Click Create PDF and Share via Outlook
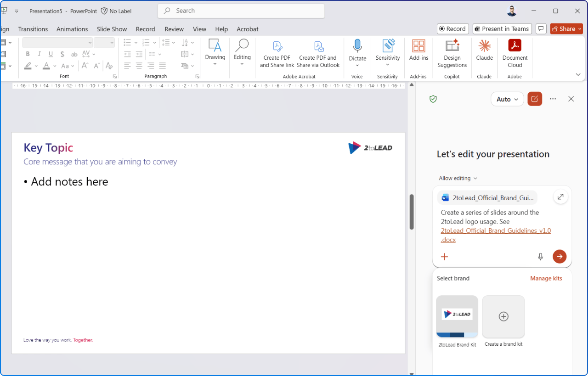The width and height of the screenshot is (588, 376). pyautogui.click(x=318, y=54)
